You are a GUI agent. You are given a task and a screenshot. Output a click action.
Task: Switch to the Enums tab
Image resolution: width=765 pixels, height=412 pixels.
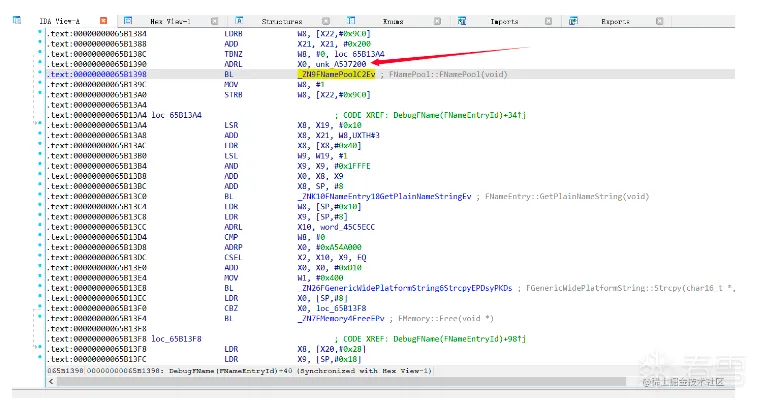(393, 21)
